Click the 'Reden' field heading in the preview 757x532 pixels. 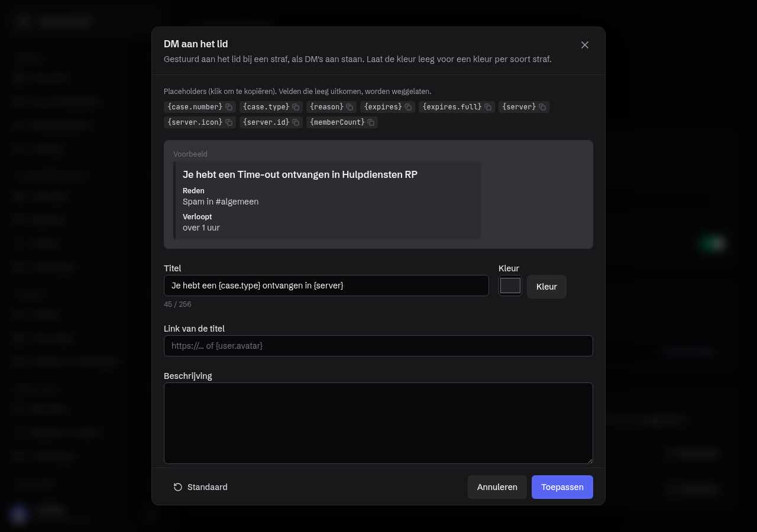[193, 191]
